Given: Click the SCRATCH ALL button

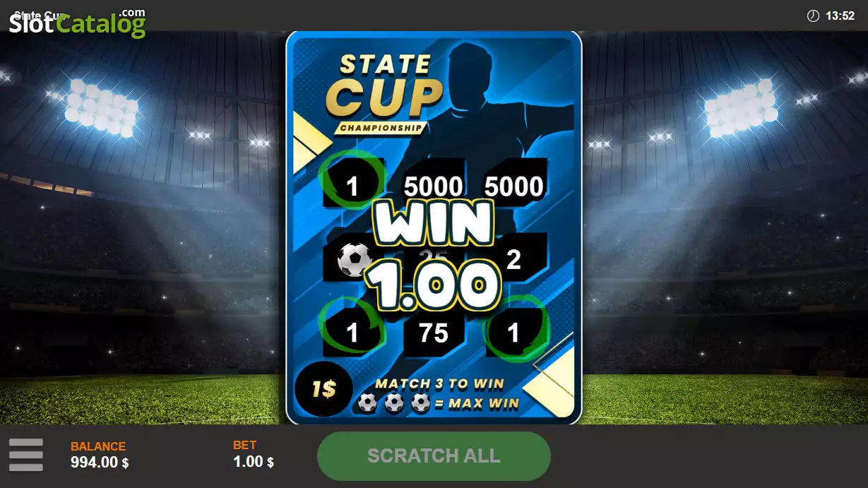Looking at the screenshot, I should click(x=434, y=456).
